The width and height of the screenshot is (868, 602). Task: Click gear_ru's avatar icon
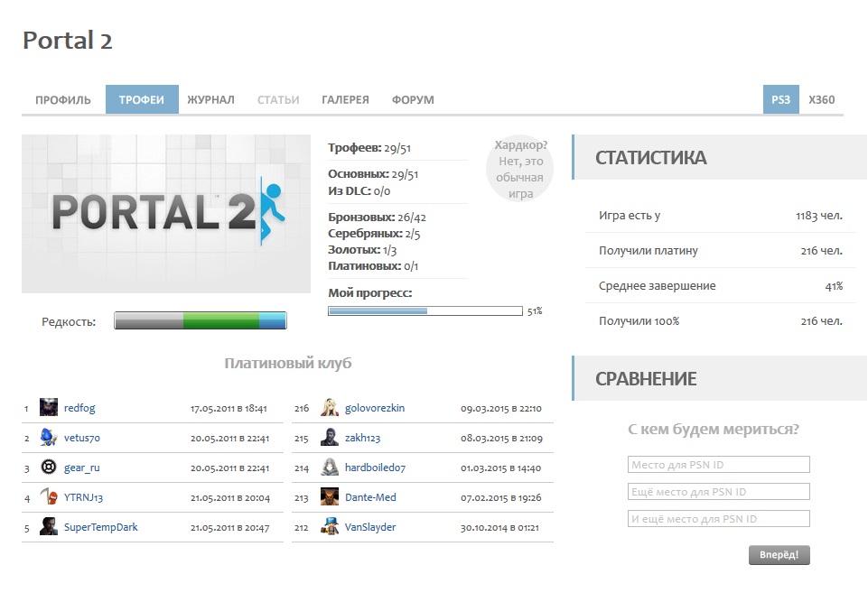point(49,468)
